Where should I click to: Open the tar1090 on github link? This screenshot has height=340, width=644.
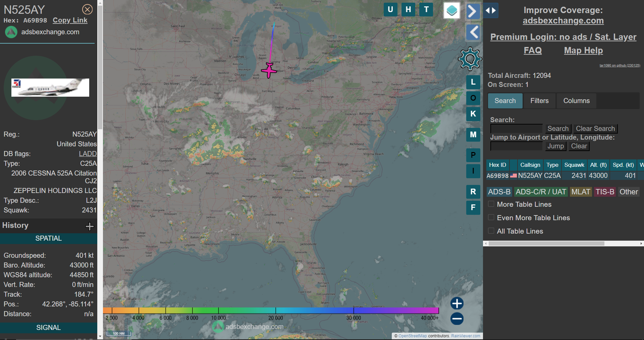click(620, 65)
